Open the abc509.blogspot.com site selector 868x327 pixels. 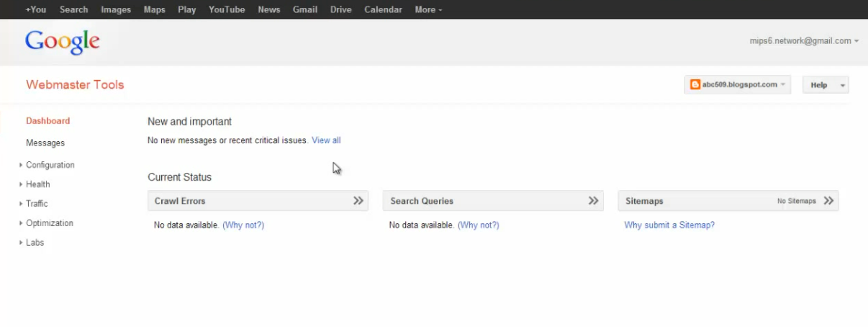pos(738,85)
